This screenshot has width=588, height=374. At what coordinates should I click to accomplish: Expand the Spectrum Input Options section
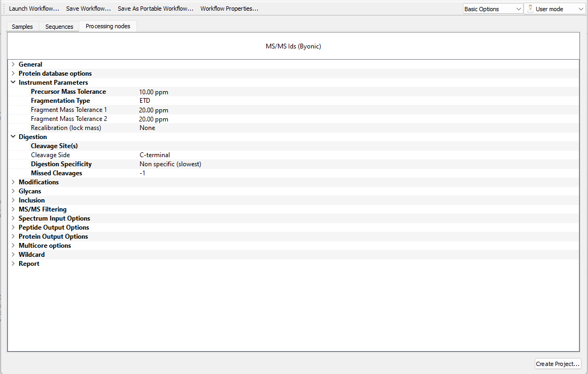click(13, 218)
